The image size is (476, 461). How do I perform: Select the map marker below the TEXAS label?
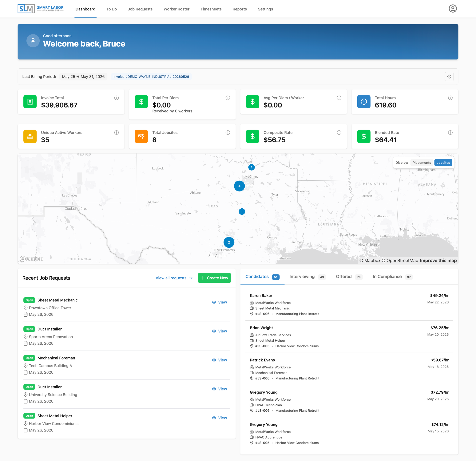pyautogui.click(x=242, y=211)
